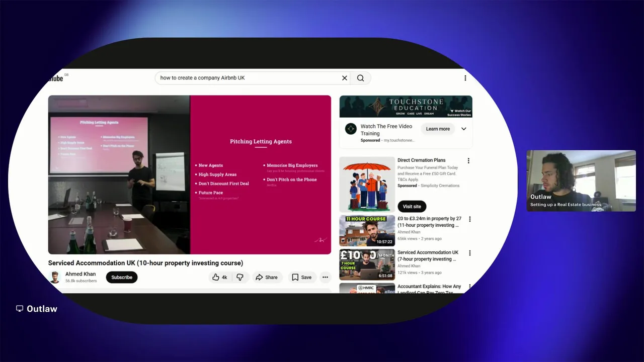
Task: Click the Outlaw screen-share label icon
Action: tap(20, 309)
